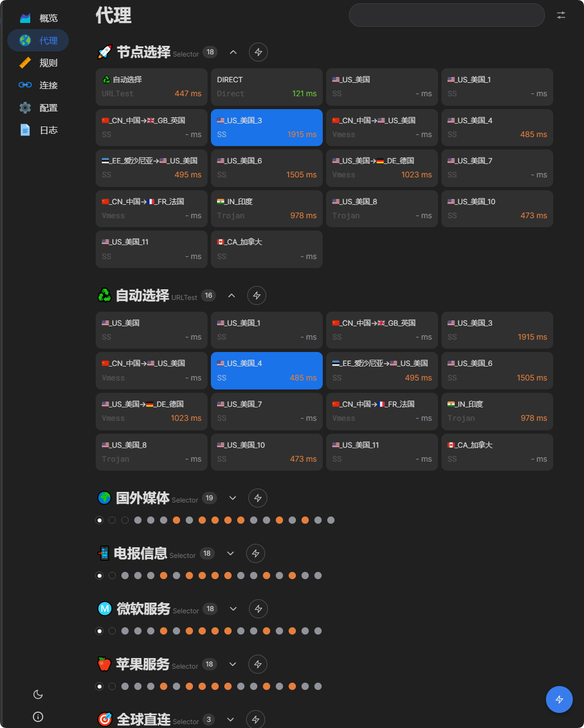Run latency test for 节点选择 group
Viewport: 584px width, 728px height.
[x=258, y=52]
